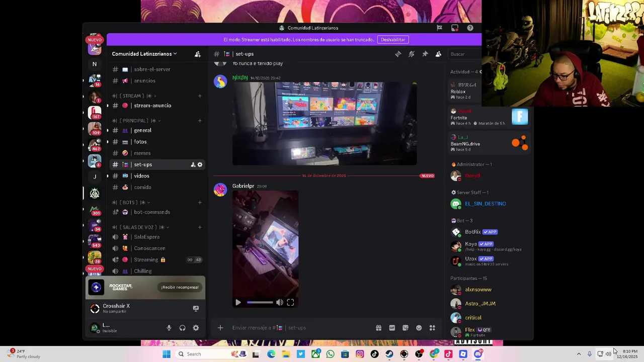Add channel to PRINCIPAL category
Viewport: 644px width, 362px height.
click(200, 121)
